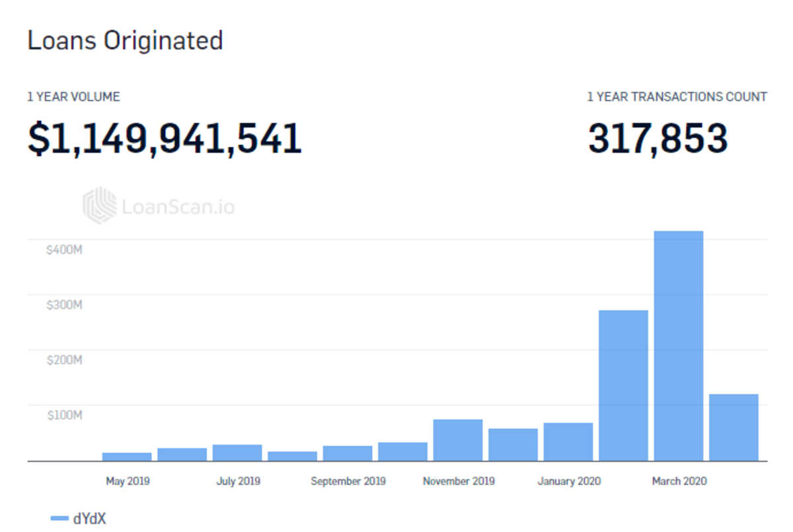Click the November 2019 bar
Viewport: 793px width, 532px height.
point(458,439)
